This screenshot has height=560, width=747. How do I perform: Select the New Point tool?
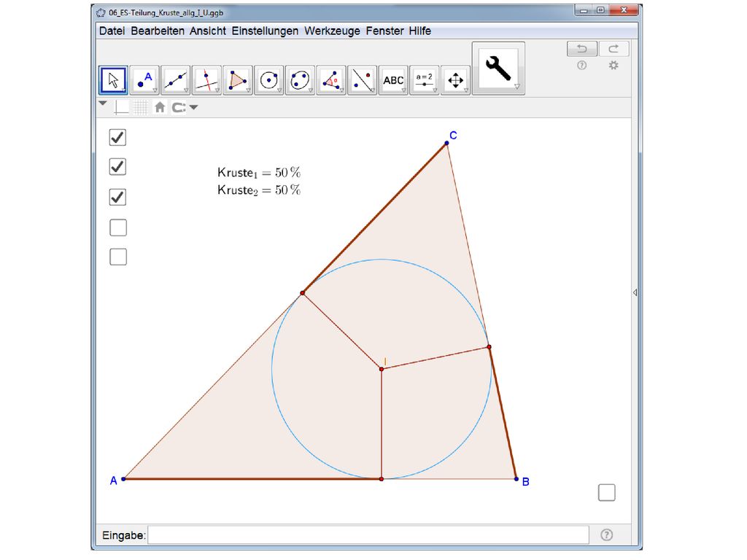point(144,80)
